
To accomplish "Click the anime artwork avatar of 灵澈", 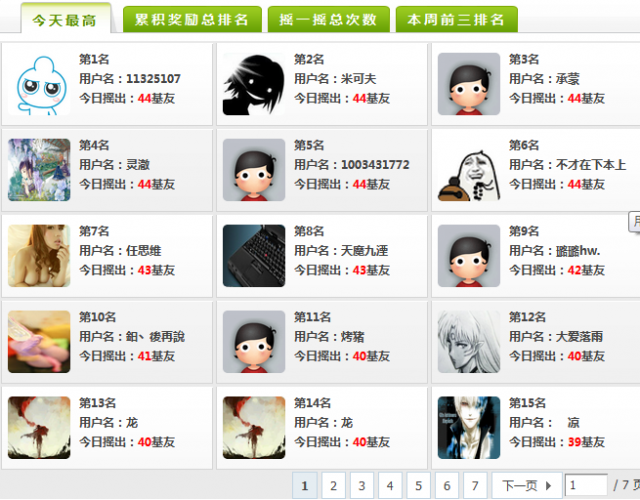I will click(x=39, y=170).
